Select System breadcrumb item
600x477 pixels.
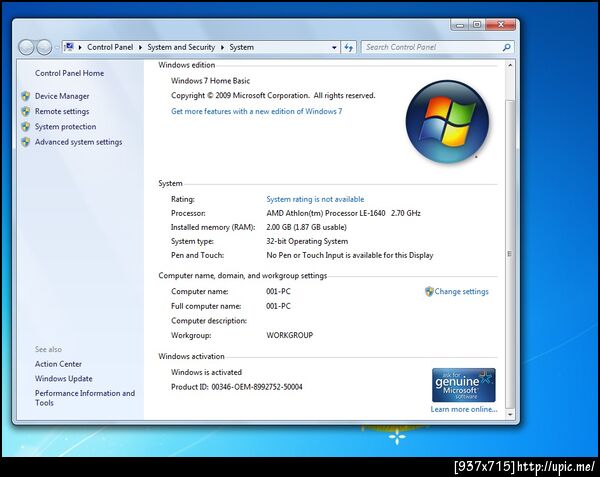pos(241,47)
